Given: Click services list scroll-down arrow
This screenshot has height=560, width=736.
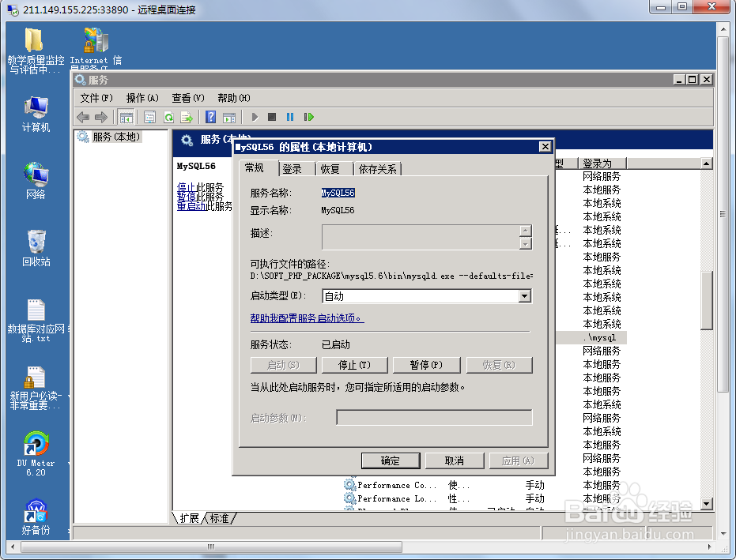Looking at the screenshot, I should (x=707, y=504).
